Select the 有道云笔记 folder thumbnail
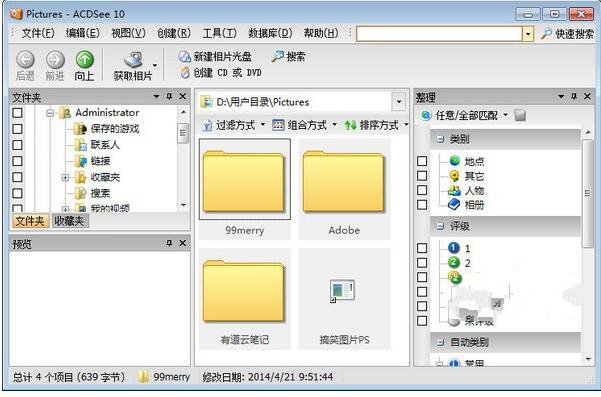 click(245, 299)
